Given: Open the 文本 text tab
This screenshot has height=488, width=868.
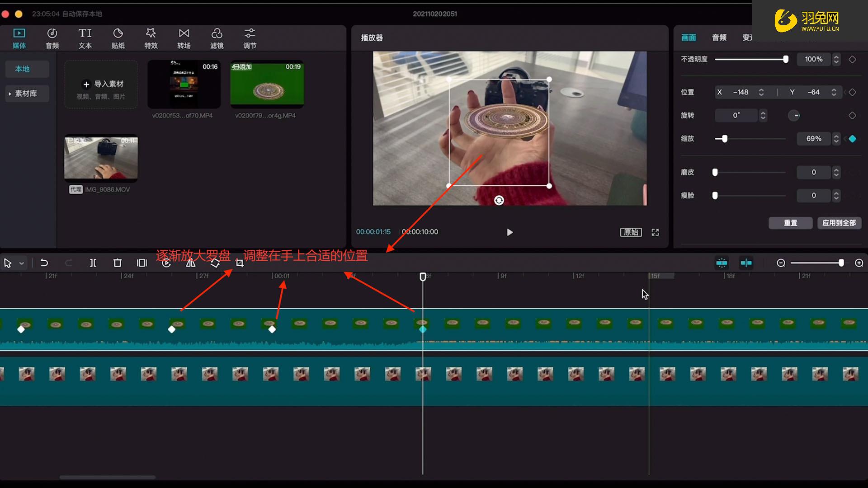Looking at the screenshot, I should click(85, 38).
